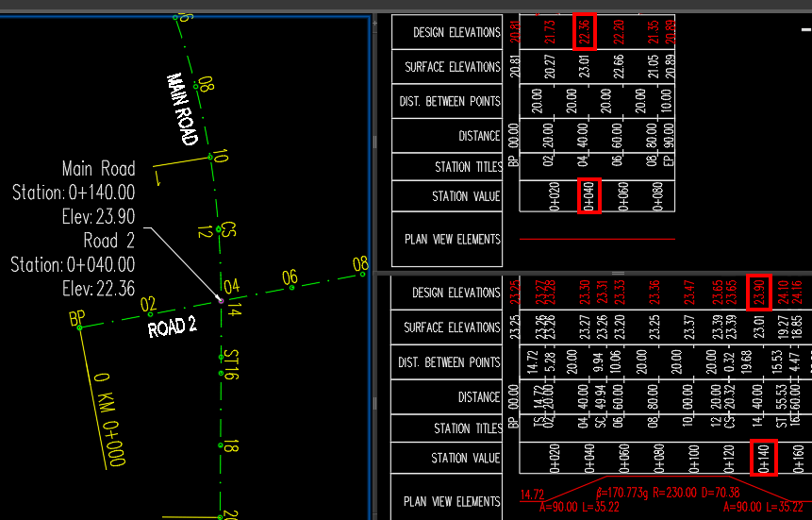Screen dimensions: 812x520
Task: Click 21.05 surface elevation value
Action: point(654,67)
